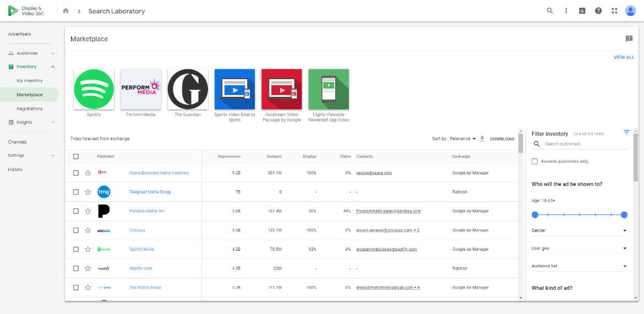Image resolution: width=644 pixels, height=314 pixels.
Task: Open Opera Browsers Native Inventory link
Action: click(160, 173)
